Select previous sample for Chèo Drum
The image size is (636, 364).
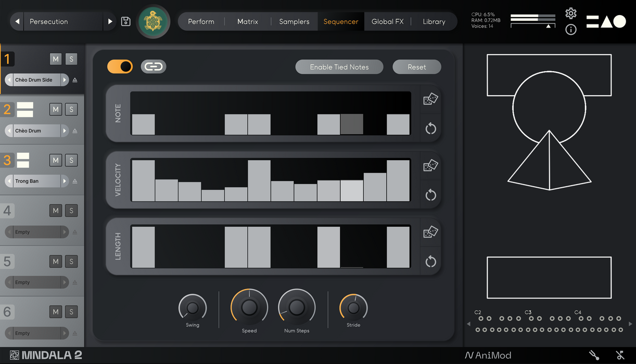pos(9,131)
